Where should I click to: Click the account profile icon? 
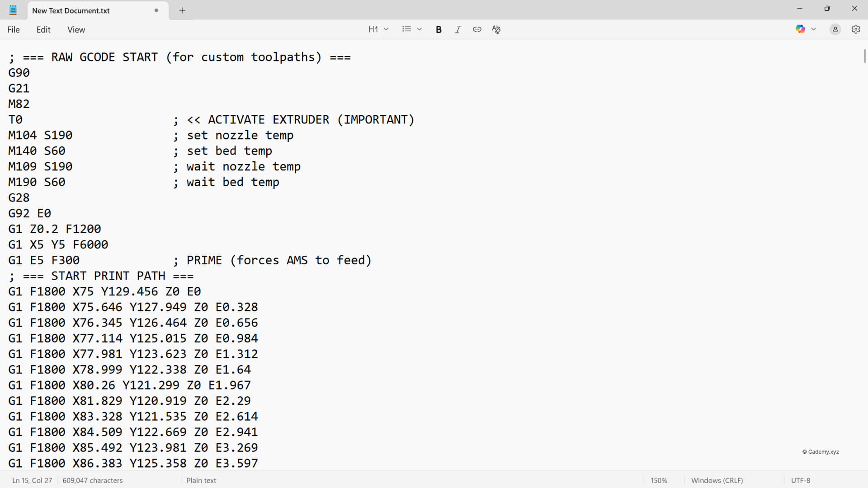coord(835,29)
